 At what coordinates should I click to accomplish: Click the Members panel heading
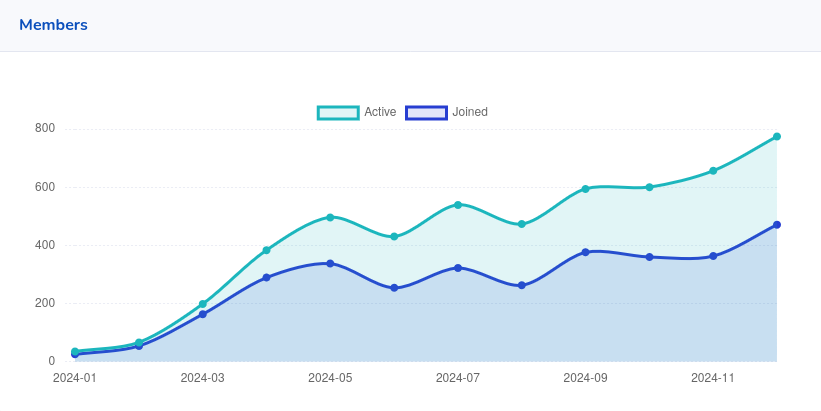[x=53, y=25]
